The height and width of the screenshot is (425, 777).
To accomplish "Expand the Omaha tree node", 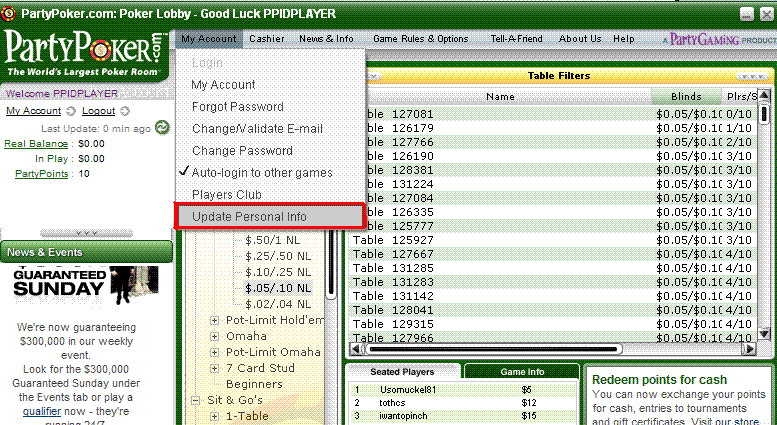I will [215, 336].
